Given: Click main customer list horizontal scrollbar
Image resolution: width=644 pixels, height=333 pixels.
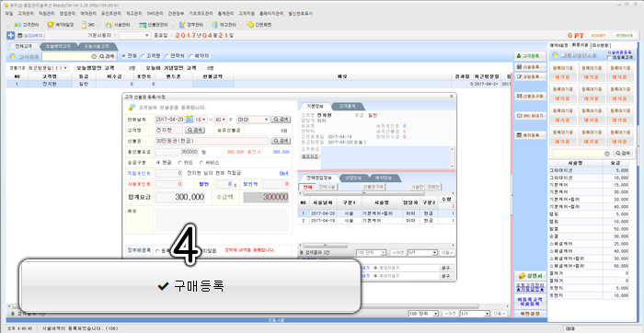Looking at the screenshot, I should [x=245, y=306].
